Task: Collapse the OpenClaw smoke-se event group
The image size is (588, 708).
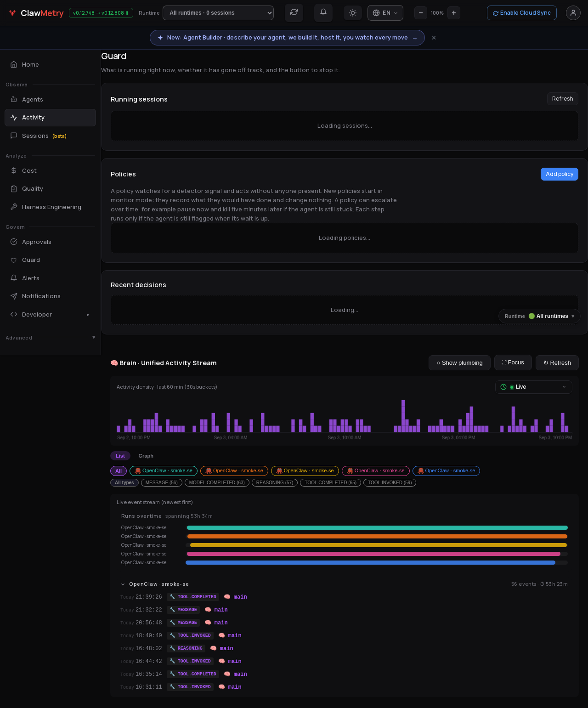Action: tap(123, 584)
